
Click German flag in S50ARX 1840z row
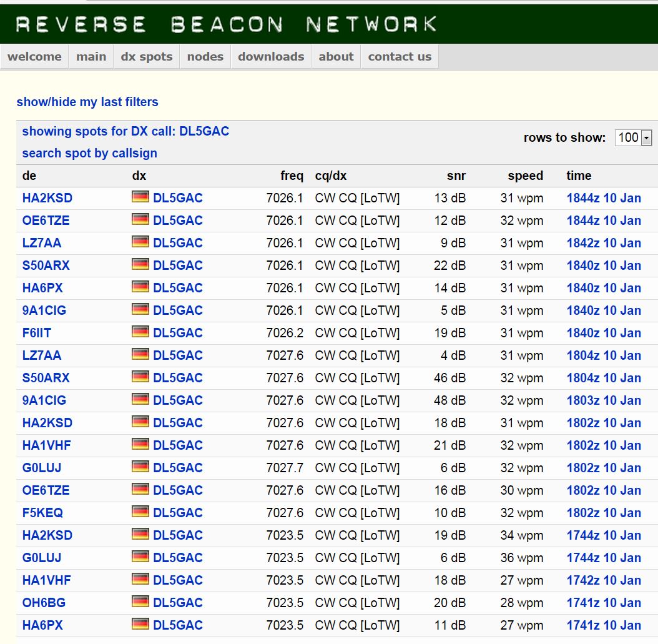click(x=140, y=264)
